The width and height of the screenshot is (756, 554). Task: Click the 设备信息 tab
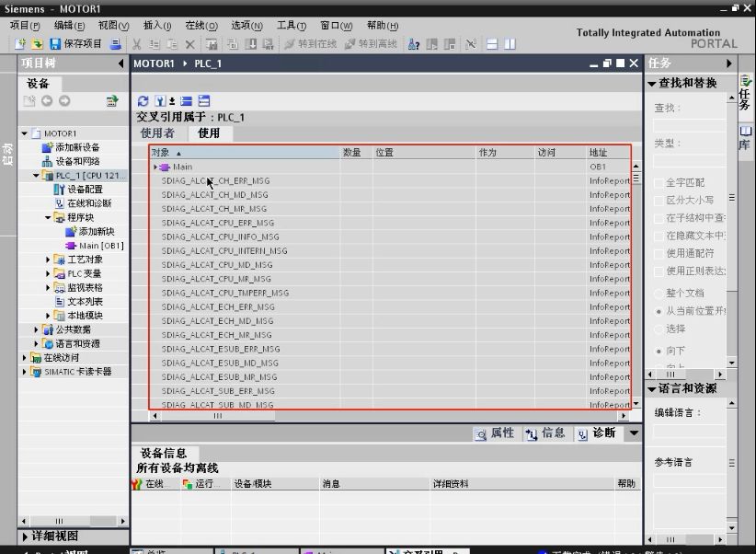pos(164,453)
